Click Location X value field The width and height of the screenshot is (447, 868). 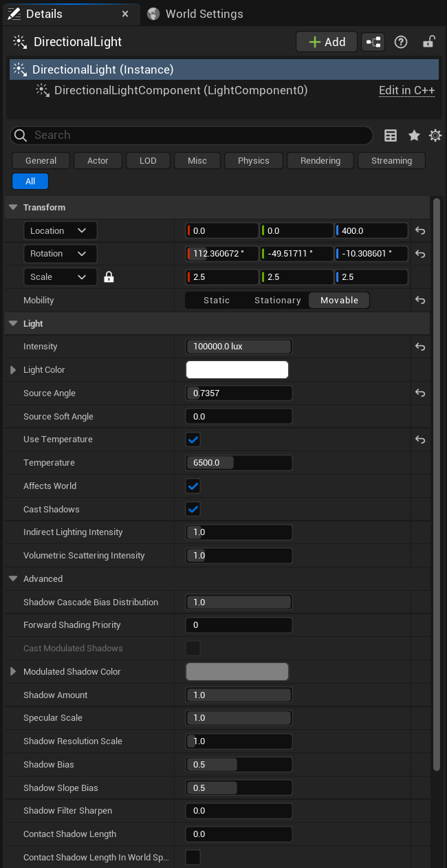click(x=222, y=231)
